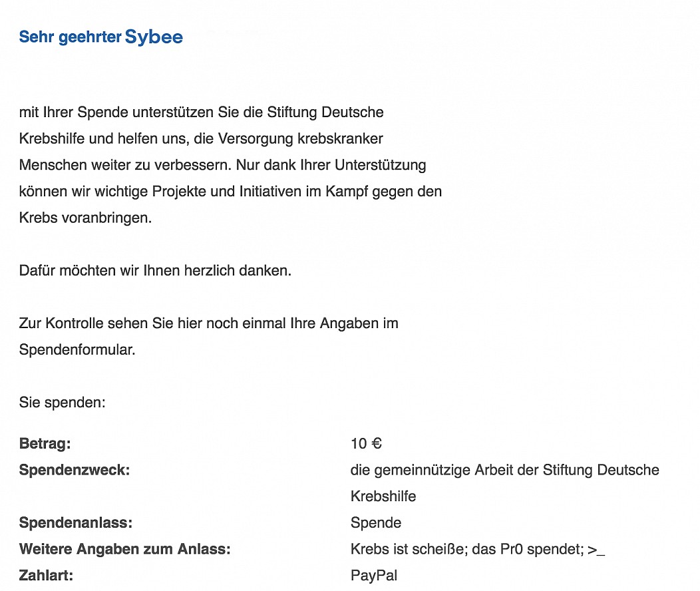This screenshot has height=591, width=700.
Task: Click the 'Spendenzweck:' label
Action: (x=75, y=470)
